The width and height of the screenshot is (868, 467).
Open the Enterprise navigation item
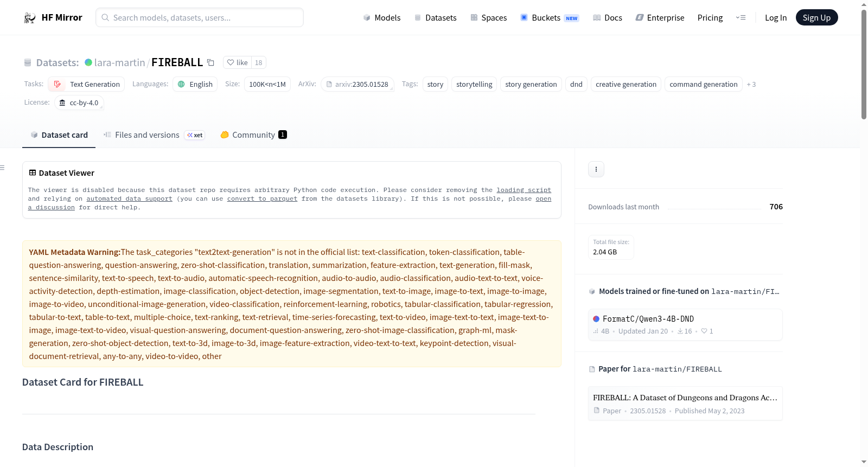pyautogui.click(x=660, y=18)
